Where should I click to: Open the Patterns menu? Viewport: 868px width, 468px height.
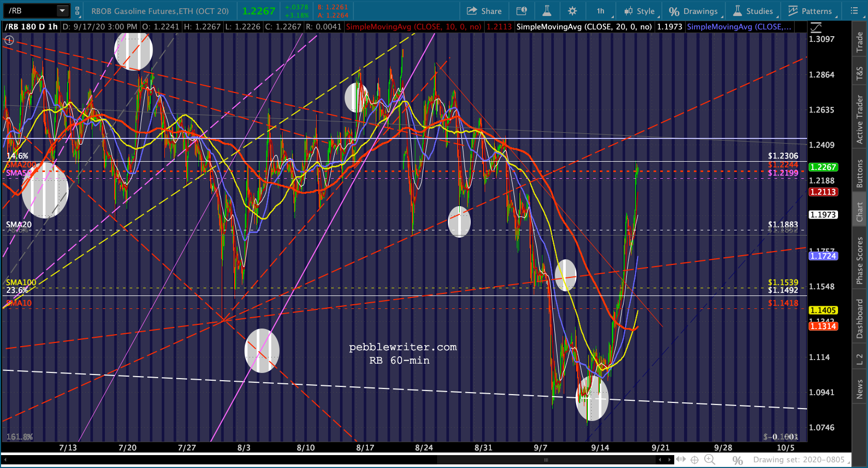[x=811, y=11]
